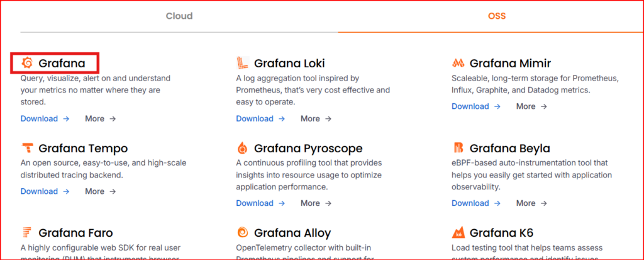Click the Grafana K6 logo icon
The height and width of the screenshot is (260, 644).
click(458, 232)
